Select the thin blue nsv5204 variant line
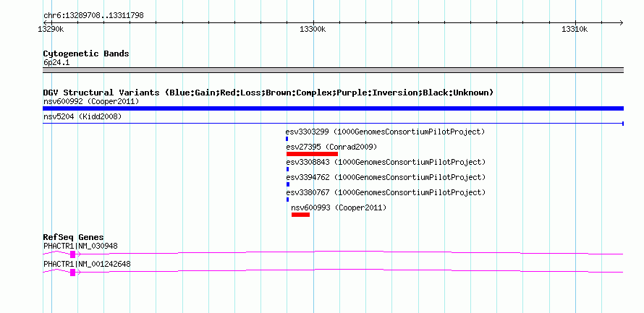This screenshot has width=644, height=313. tap(333, 123)
